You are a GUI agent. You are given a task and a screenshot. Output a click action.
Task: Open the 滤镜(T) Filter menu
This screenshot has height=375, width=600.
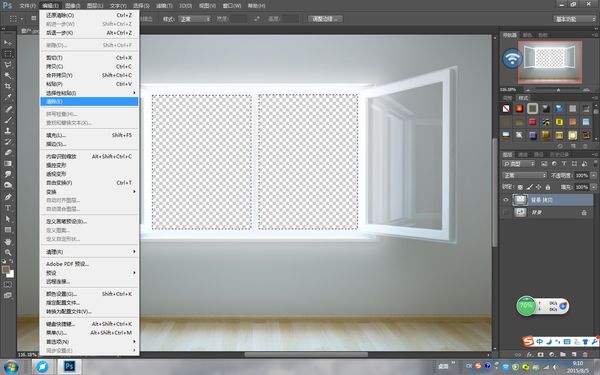pyautogui.click(x=164, y=6)
